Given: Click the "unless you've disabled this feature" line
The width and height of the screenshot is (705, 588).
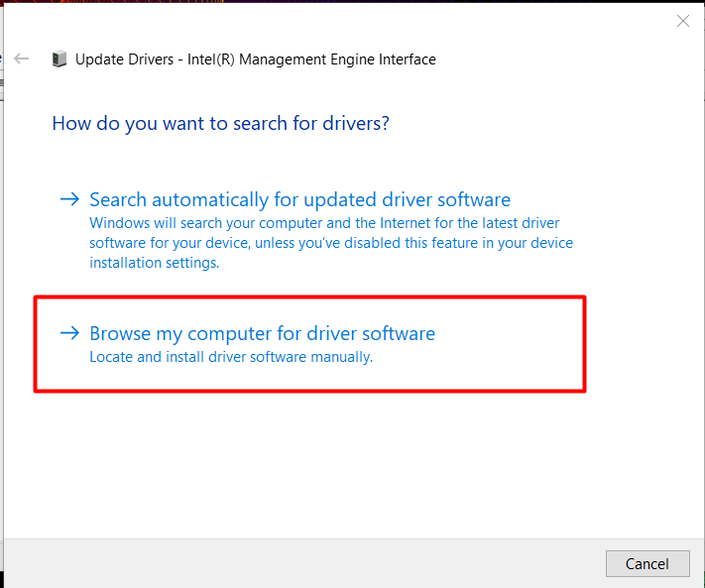Looking at the screenshot, I should [330, 243].
